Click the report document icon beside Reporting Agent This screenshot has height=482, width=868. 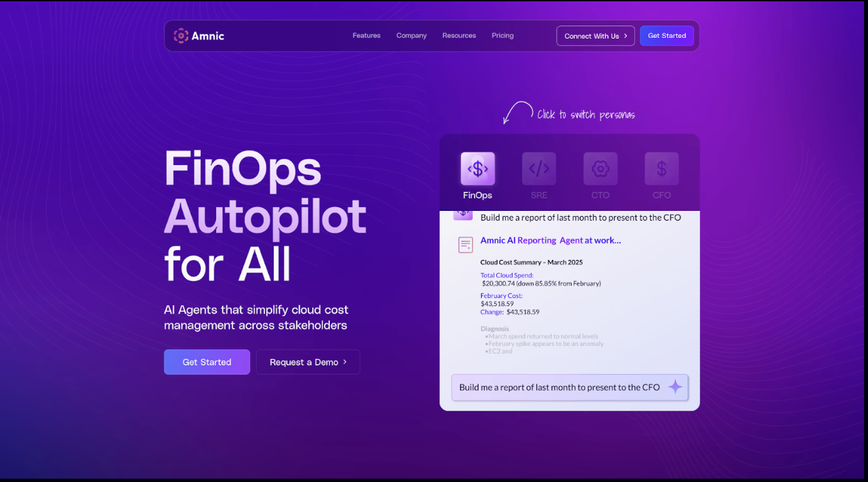pyautogui.click(x=465, y=245)
